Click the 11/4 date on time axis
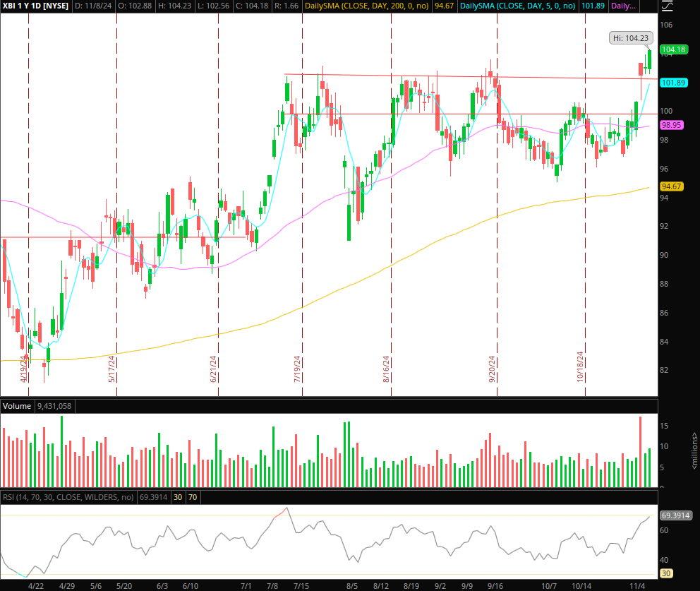 [x=637, y=586]
